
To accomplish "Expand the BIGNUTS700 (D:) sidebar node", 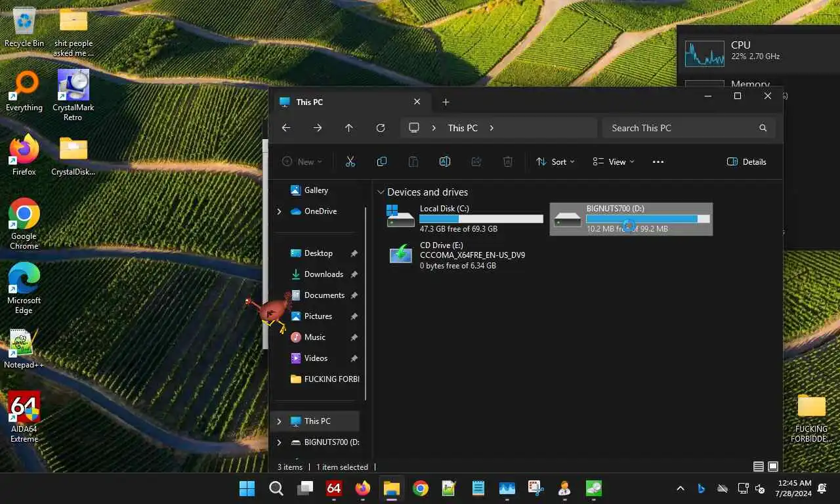I will (x=279, y=442).
